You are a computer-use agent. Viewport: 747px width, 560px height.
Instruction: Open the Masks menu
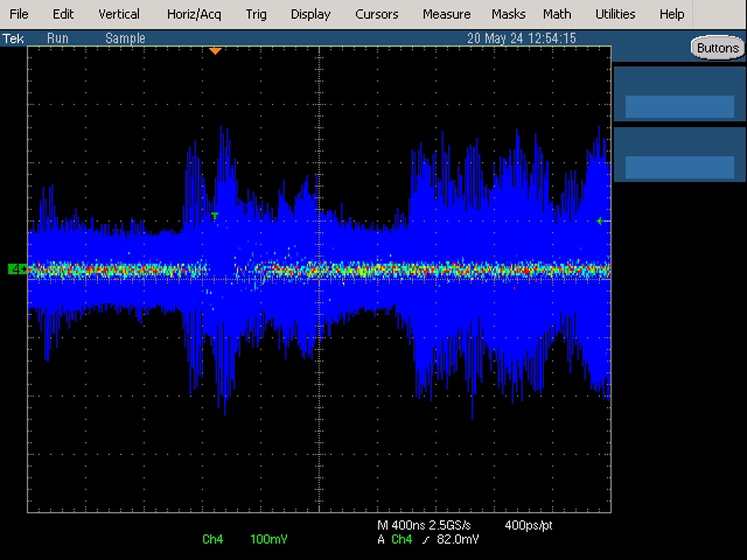pos(508,14)
